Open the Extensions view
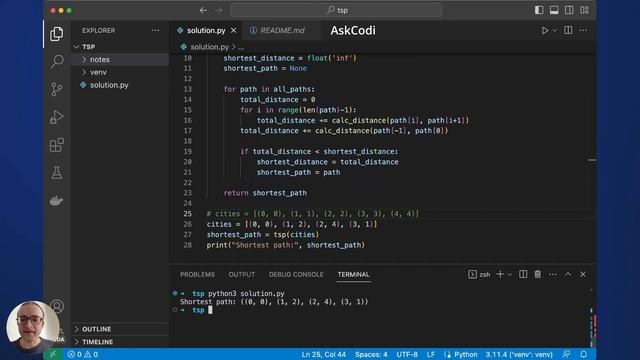 click(57, 145)
